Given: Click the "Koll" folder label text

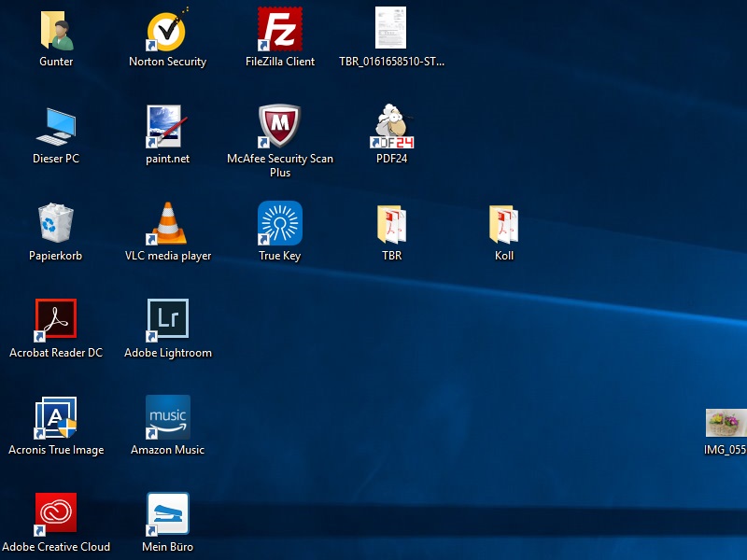Looking at the screenshot, I should 504,256.
